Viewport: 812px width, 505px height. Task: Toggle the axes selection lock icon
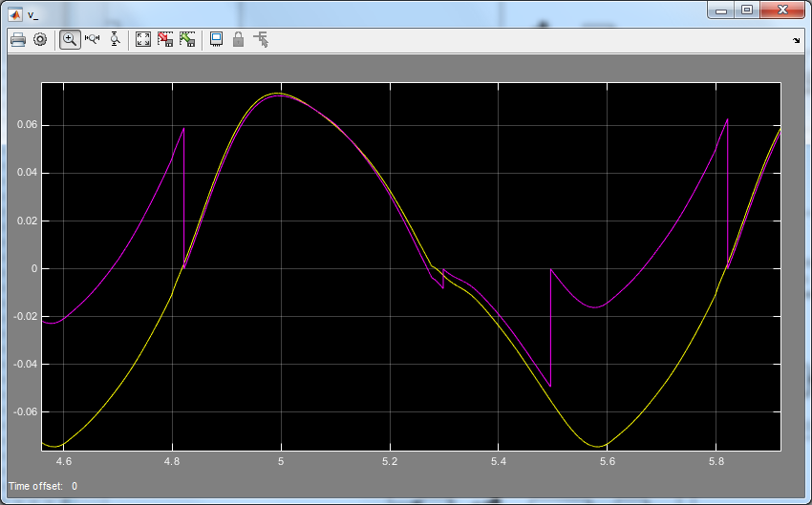(x=239, y=39)
